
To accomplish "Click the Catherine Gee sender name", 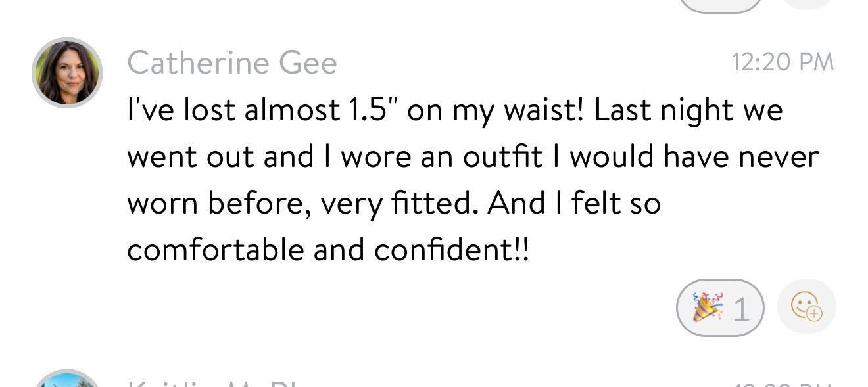I will [231, 63].
